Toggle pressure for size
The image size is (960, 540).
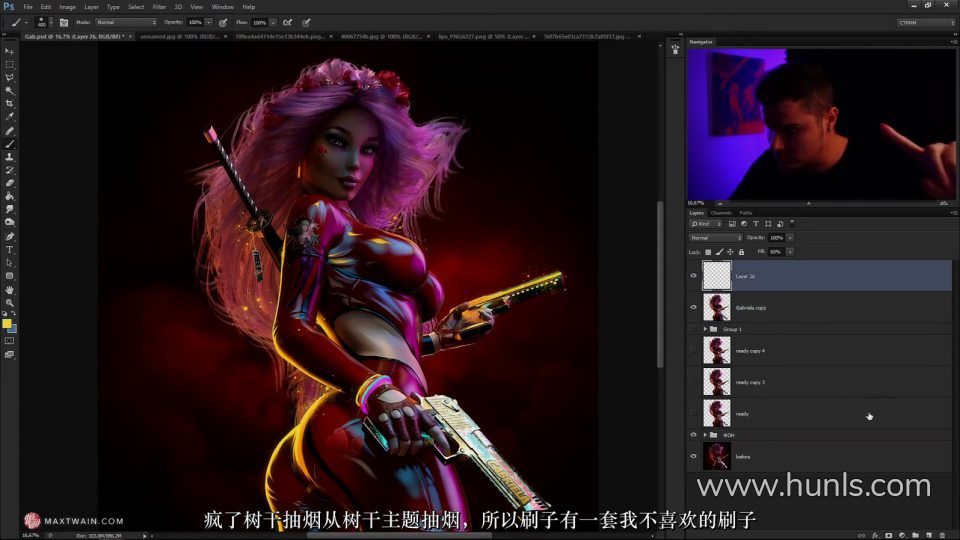[306, 23]
